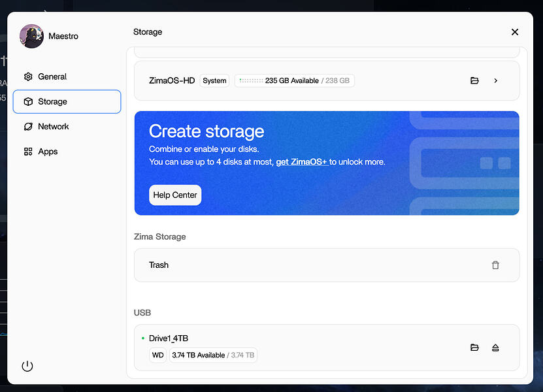The width and height of the screenshot is (543, 392).
Task: Click the General gear icon
Action: [x=28, y=76]
